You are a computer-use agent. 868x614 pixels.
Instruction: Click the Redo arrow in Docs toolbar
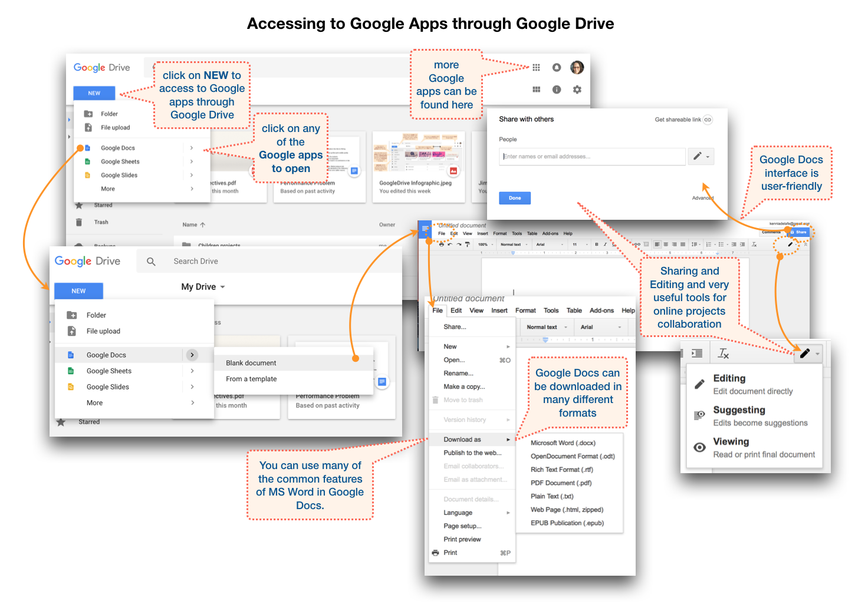click(x=459, y=245)
